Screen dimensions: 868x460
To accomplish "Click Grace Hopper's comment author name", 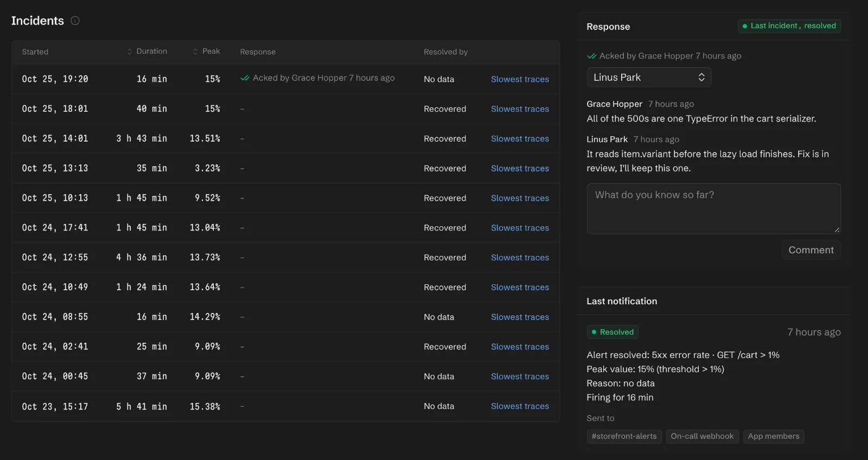I will [x=614, y=104].
